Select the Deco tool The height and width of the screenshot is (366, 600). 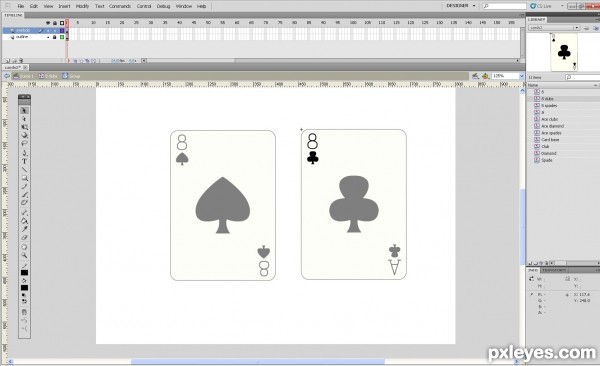point(24,203)
